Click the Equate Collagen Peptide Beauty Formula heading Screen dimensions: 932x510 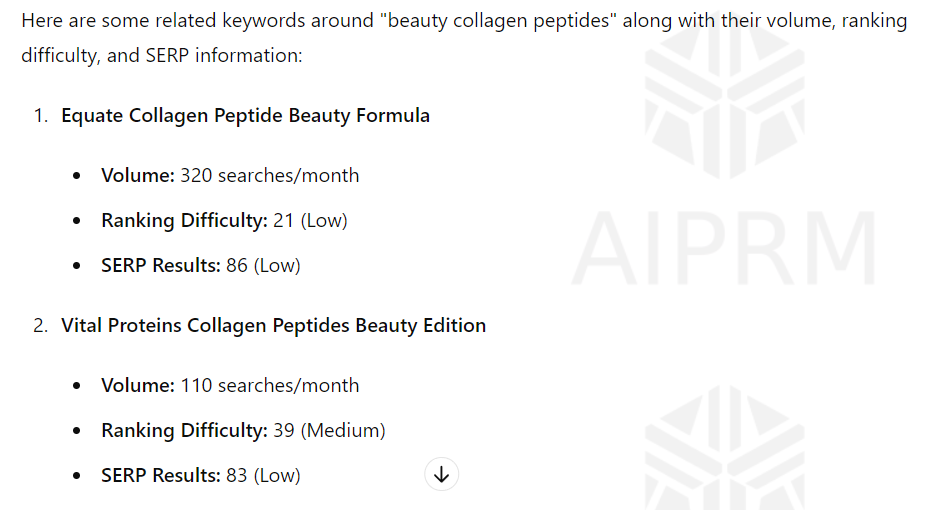[245, 115]
